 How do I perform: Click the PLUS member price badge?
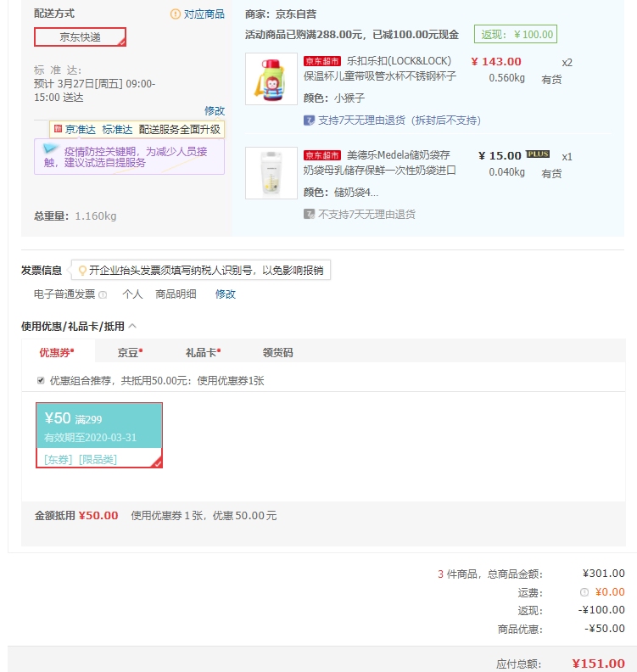[x=538, y=154]
